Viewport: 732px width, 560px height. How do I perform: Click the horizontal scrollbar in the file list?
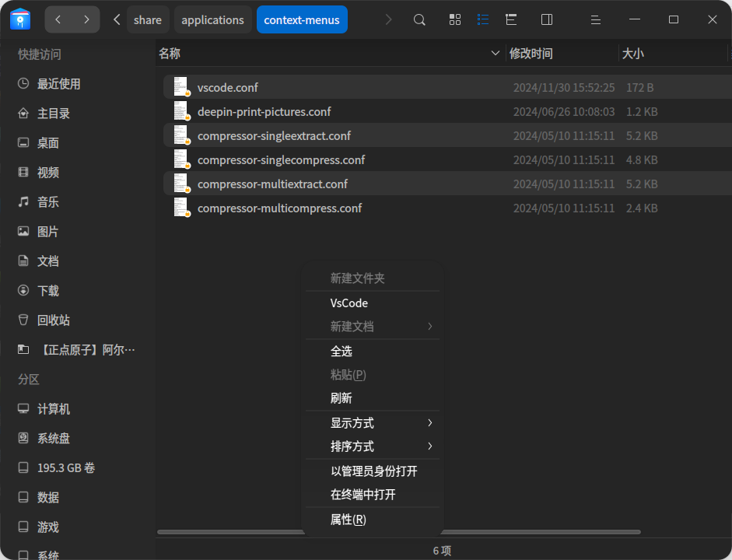click(x=399, y=532)
